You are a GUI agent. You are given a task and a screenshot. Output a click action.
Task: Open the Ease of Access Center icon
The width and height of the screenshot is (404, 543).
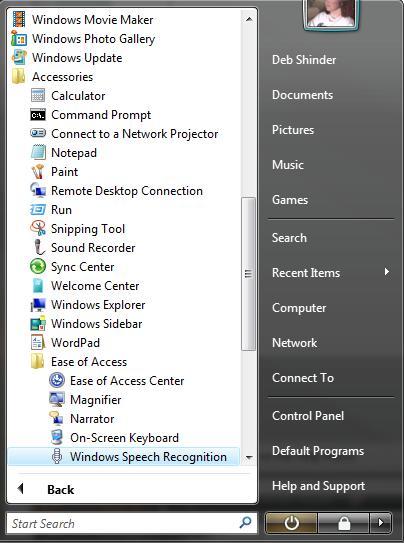tap(57, 380)
